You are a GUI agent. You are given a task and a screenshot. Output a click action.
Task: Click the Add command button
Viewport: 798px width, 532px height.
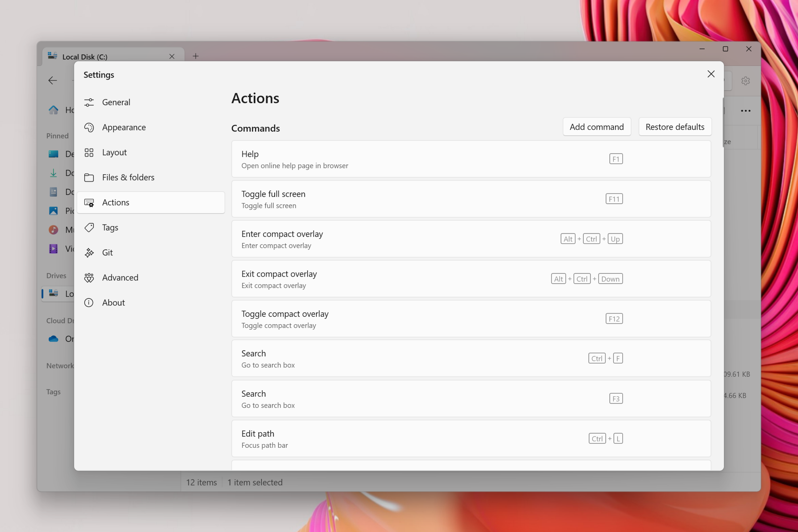pos(597,126)
